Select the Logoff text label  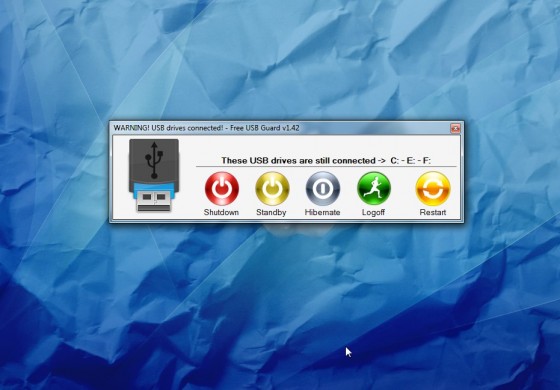(x=373, y=212)
